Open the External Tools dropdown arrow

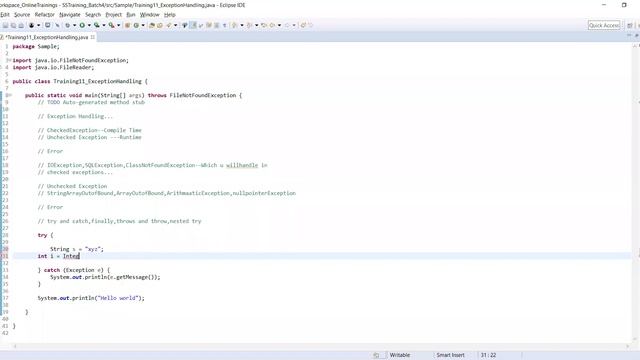click(118, 25)
